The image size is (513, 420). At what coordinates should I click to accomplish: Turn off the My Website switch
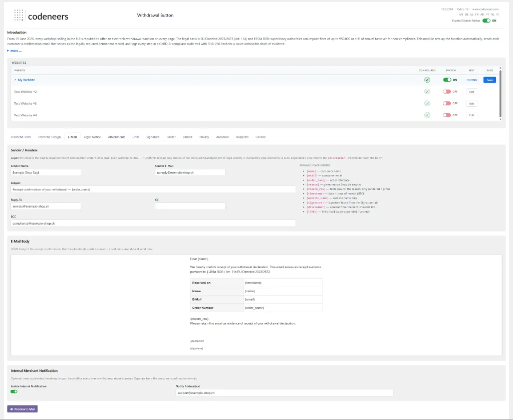447,80
